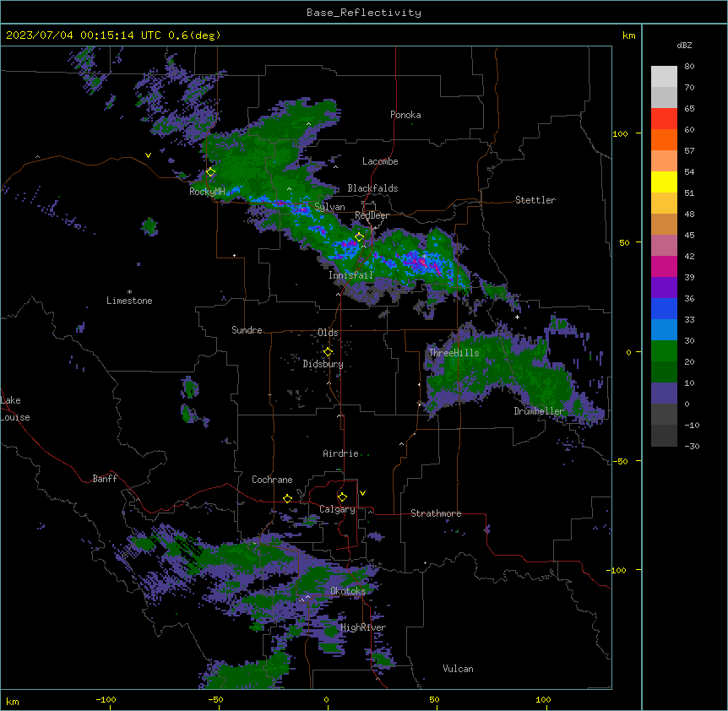Viewport: 728px width, 711px height.
Task: Click the dBZ legend heading
Action: (x=684, y=45)
